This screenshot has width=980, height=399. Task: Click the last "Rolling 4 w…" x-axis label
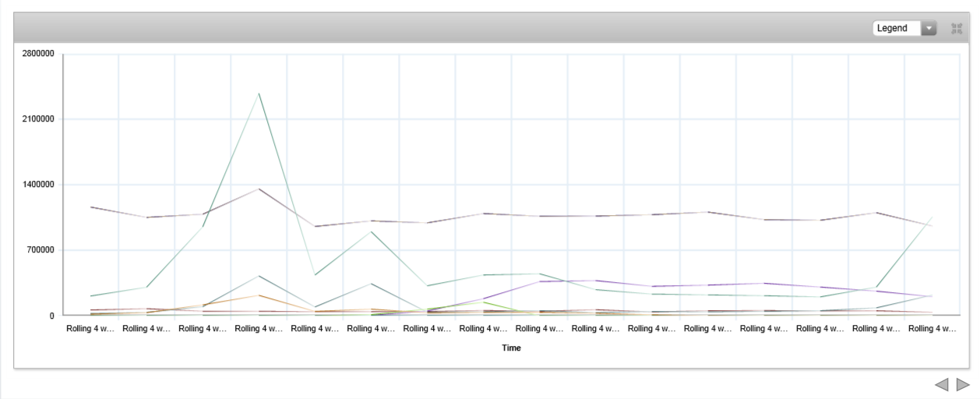click(x=932, y=329)
